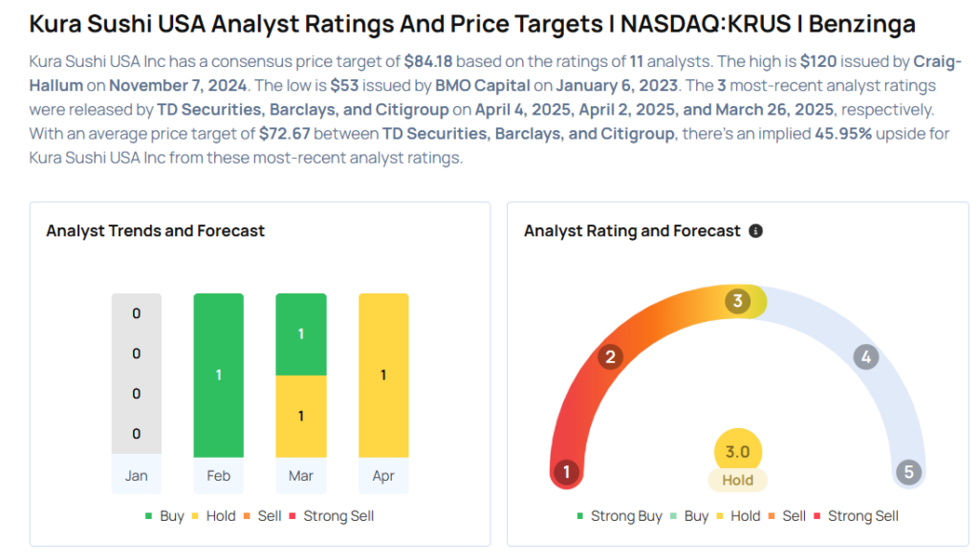
Task: Select the gauge marker numbered 3
Action: pyautogui.click(x=737, y=301)
